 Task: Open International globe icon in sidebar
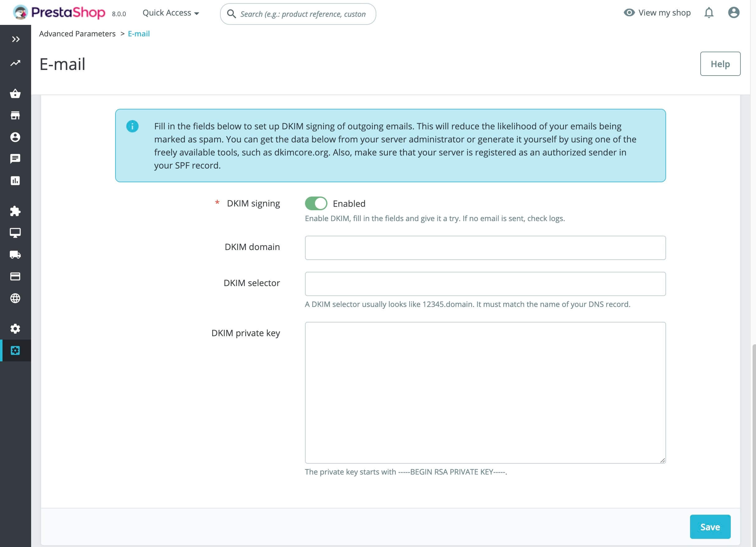click(15, 298)
